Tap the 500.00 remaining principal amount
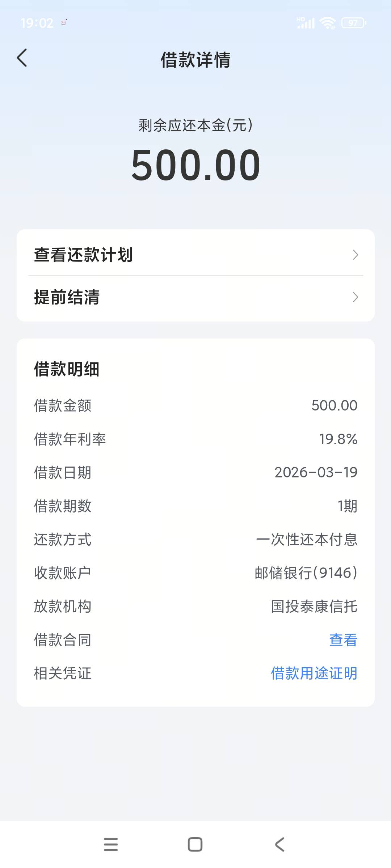Screen dimensions: 391x868 [x=195, y=165]
